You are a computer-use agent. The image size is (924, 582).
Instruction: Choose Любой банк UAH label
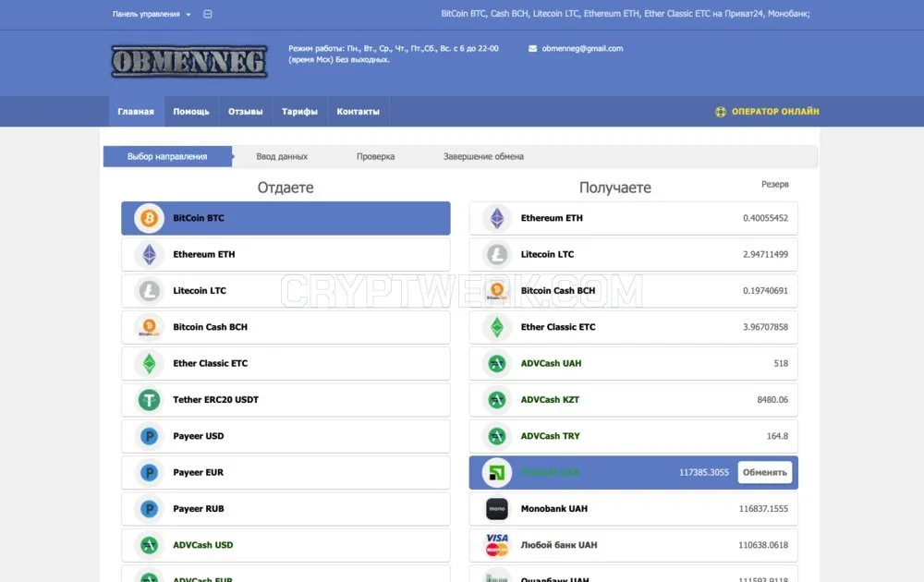point(559,545)
